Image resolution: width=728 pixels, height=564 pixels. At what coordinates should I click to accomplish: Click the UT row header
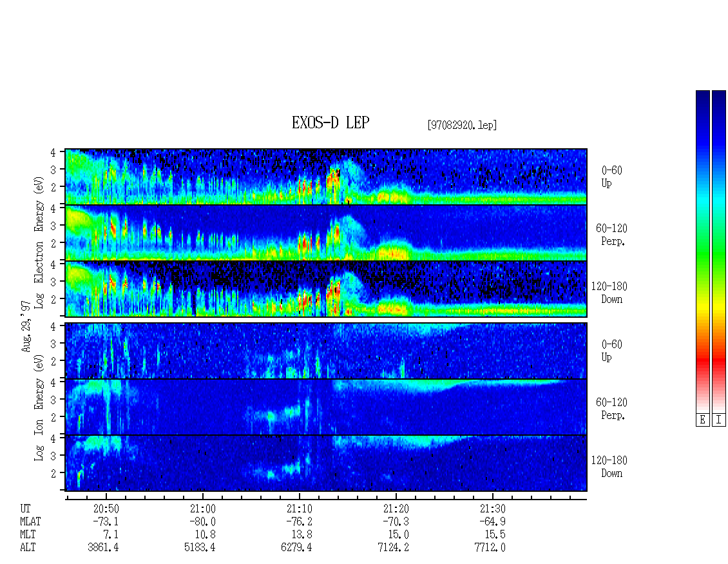pos(25,509)
